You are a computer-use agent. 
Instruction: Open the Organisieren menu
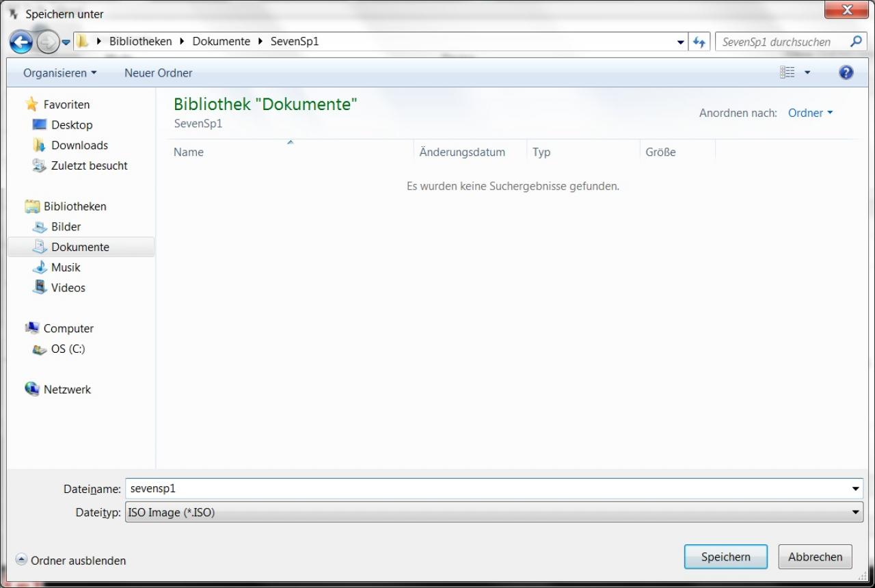coord(60,72)
